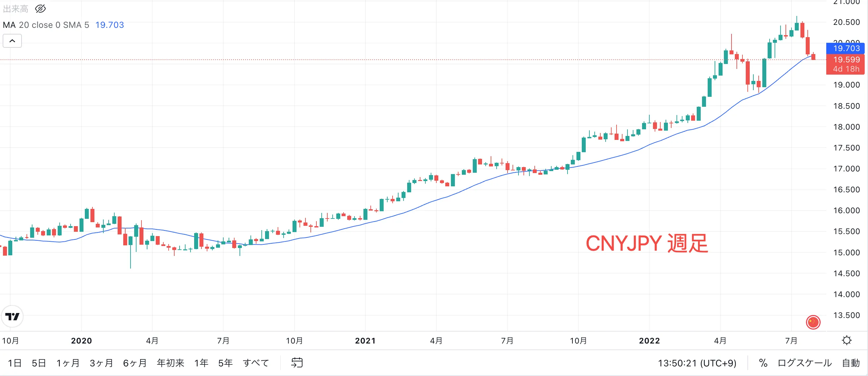Click the 出来高 volume indicator label
This screenshot has width=868, height=376.
click(x=16, y=9)
